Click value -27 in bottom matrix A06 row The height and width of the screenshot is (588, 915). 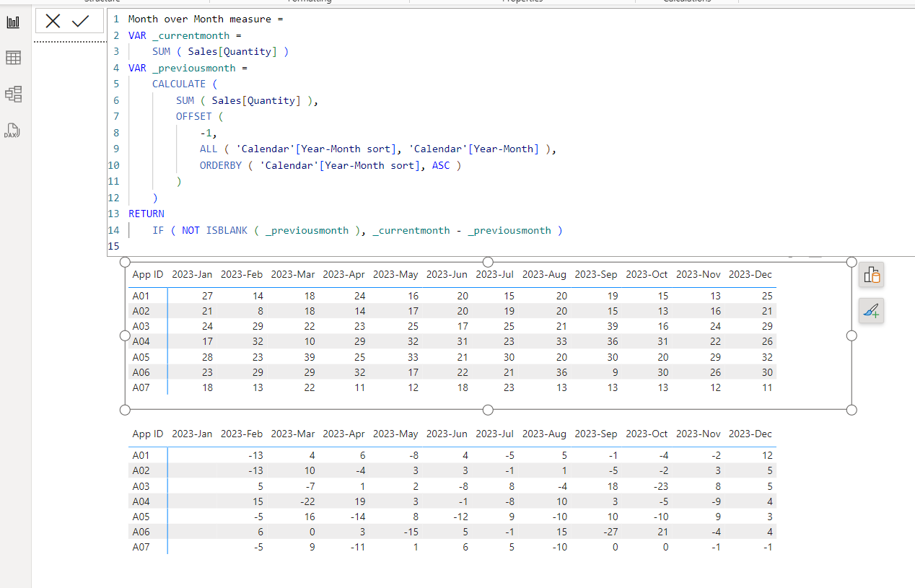610,532
